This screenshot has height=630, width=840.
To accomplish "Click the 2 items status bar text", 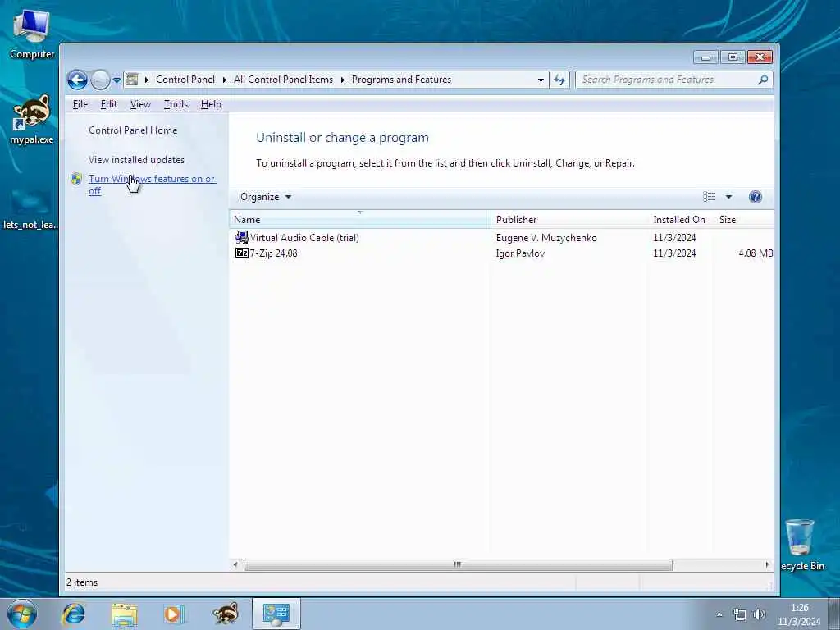I will pos(82,582).
